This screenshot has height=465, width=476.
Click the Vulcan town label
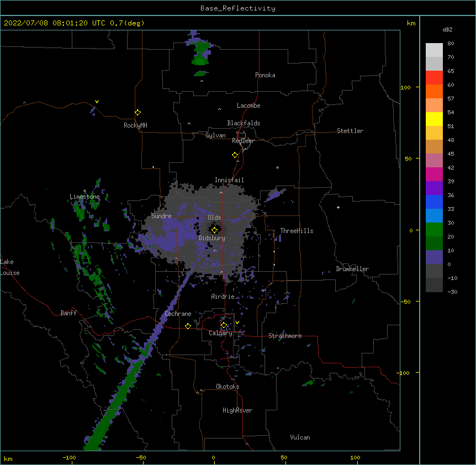pyautogui.click(x=300, y=437)
